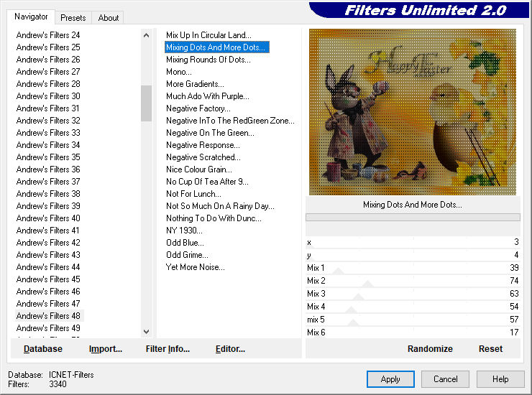Choose Negative Factory... filter
This screenshot has height=395, width=532.
pyautogui.click(x=198, y=108)
